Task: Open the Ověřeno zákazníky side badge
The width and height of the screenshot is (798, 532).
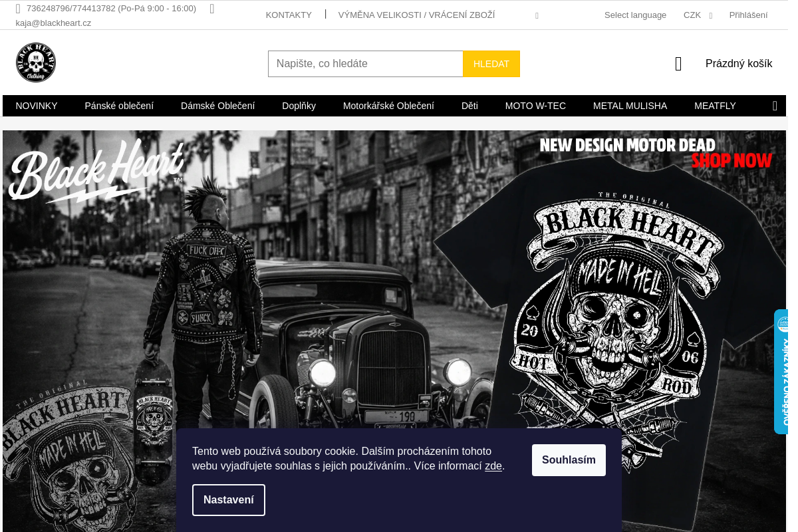Action: pos(781,372)
